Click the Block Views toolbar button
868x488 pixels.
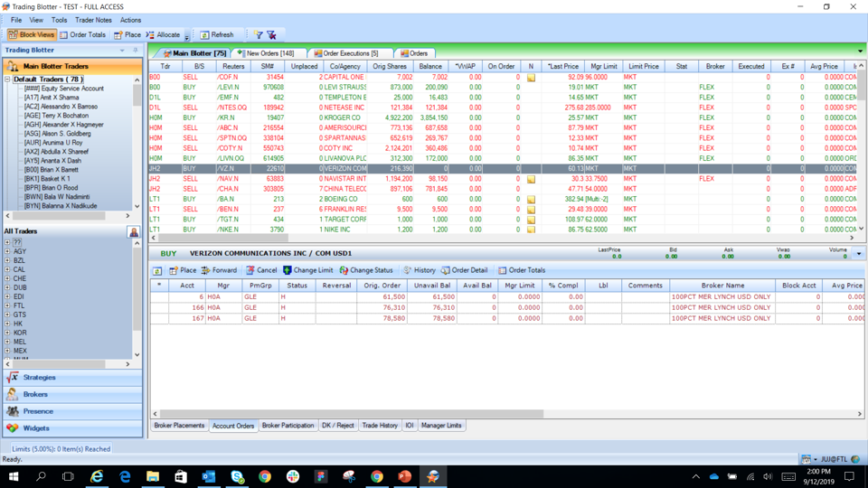32,35
